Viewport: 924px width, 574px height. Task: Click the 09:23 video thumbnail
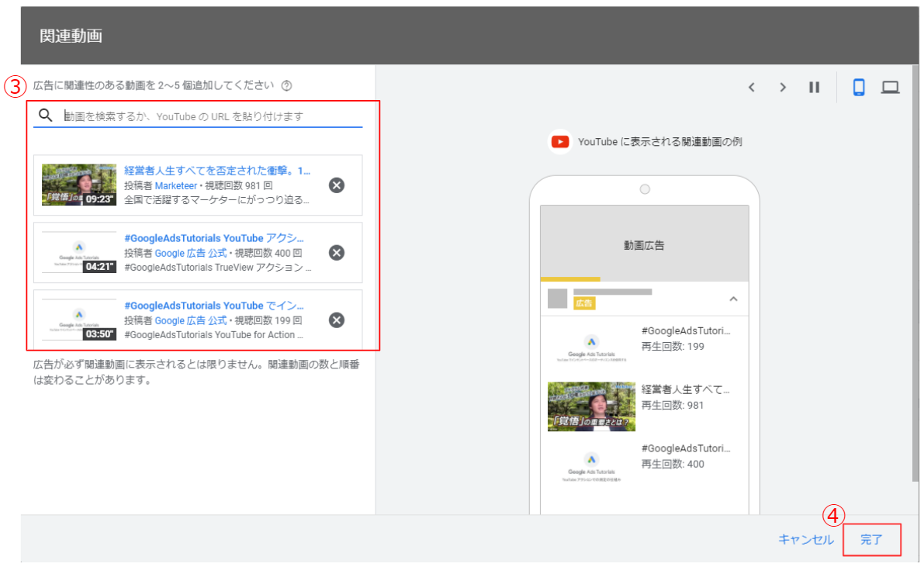[79, 185]
